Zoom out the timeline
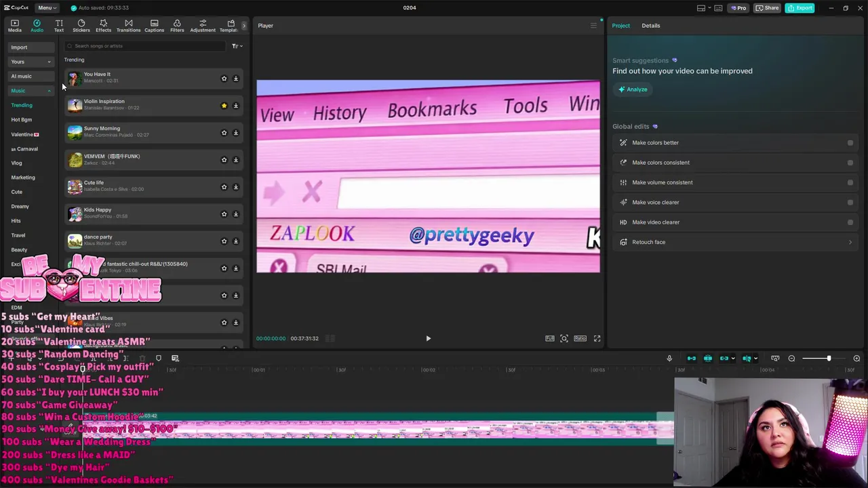 (x=791, y=359)
